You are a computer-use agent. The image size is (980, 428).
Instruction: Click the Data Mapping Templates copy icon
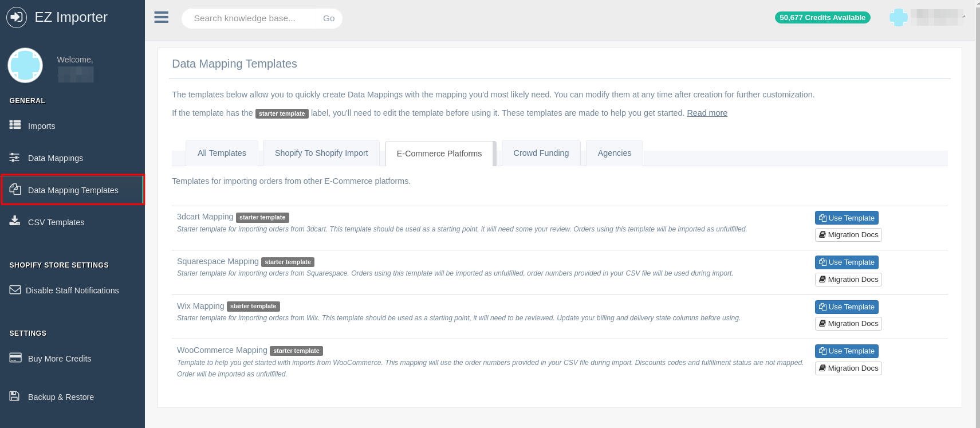pos(15,190)
